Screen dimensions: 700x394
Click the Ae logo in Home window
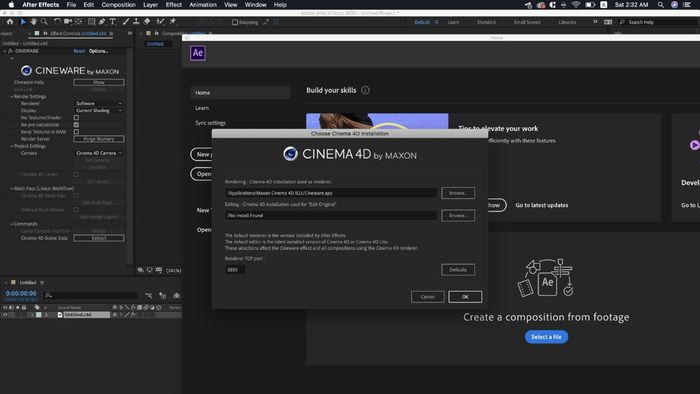pos(198,53)
